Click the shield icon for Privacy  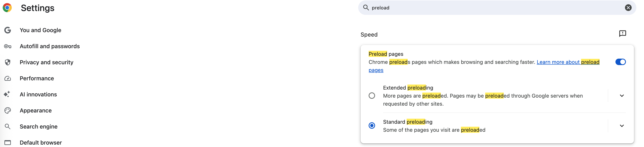pos(8,62)
